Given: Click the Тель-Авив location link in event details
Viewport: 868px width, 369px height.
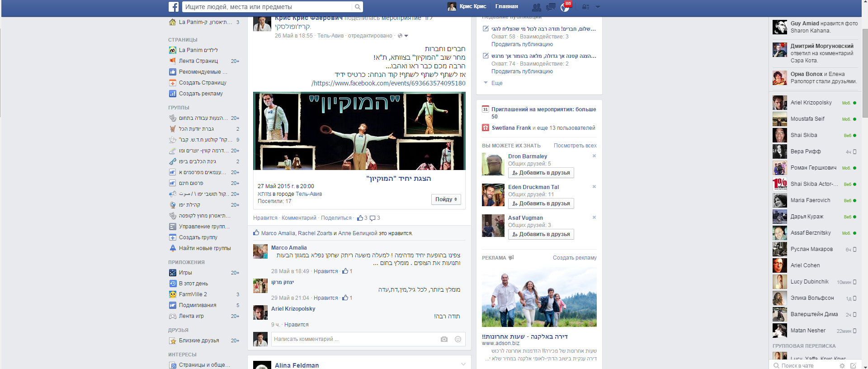Looking at the screenshot, I should pyautogui.click(x=309, y=194).
